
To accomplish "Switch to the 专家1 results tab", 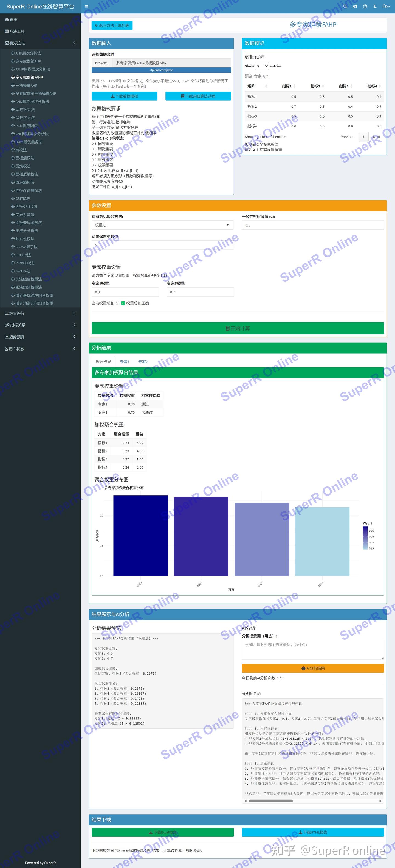I will coord(125,362).
